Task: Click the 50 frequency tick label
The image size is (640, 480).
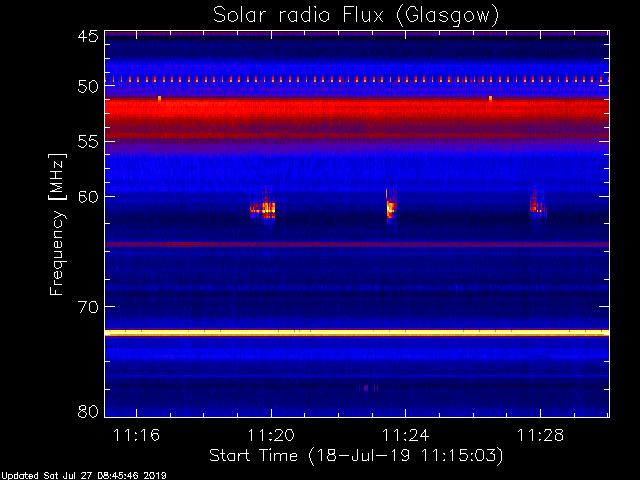Action: [88, 86]
